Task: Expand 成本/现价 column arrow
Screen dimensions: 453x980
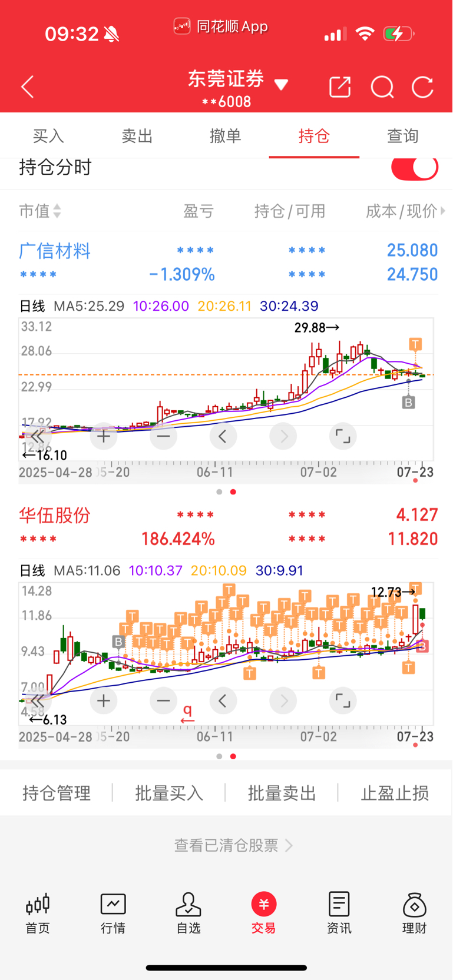Action: 443,210
